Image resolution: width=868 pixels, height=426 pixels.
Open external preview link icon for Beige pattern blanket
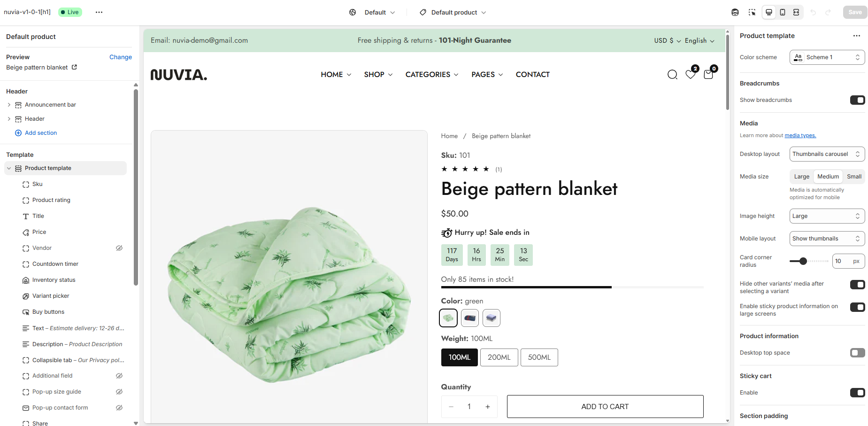tap(74, 67)
